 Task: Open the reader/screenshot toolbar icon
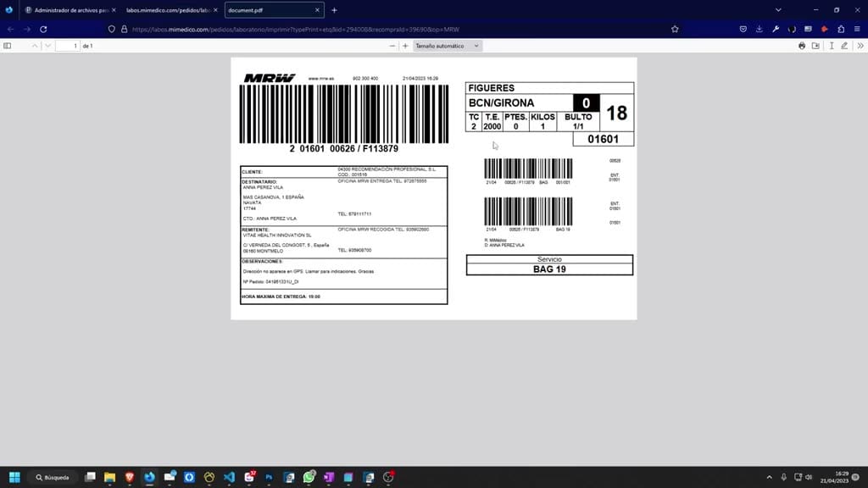click(x=808, y=30)
